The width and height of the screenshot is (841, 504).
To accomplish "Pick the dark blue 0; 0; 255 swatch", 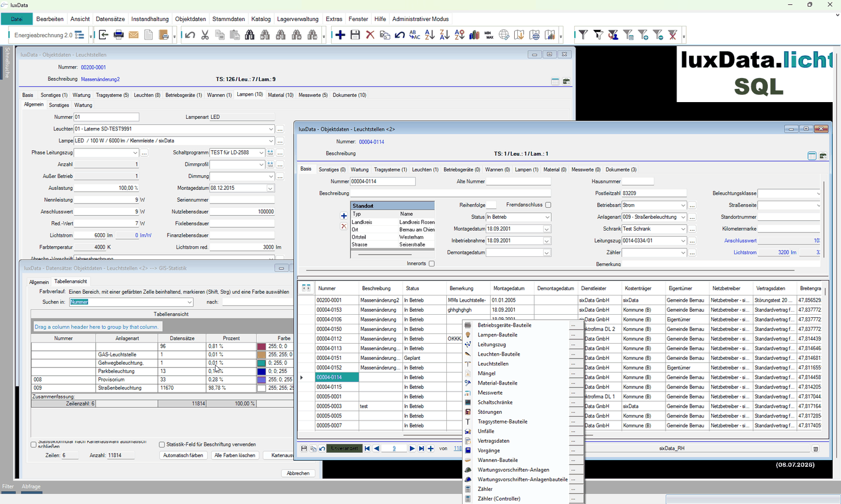I will tap(261, 372).
